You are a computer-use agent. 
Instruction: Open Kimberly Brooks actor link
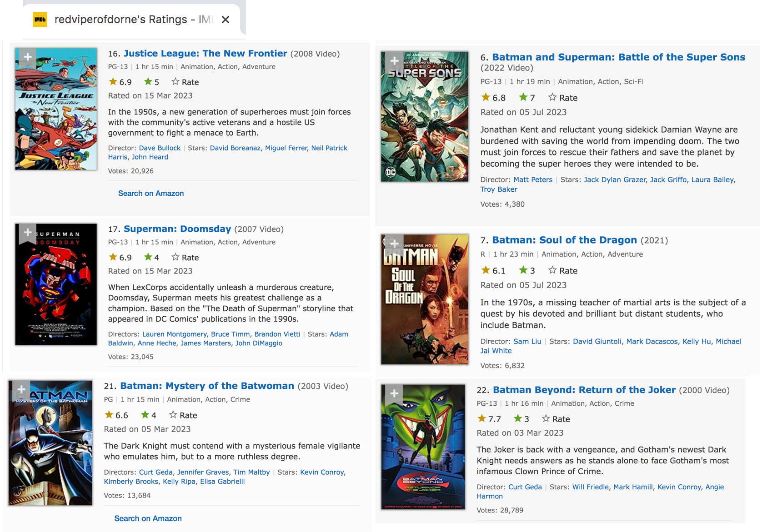point(131,482)
